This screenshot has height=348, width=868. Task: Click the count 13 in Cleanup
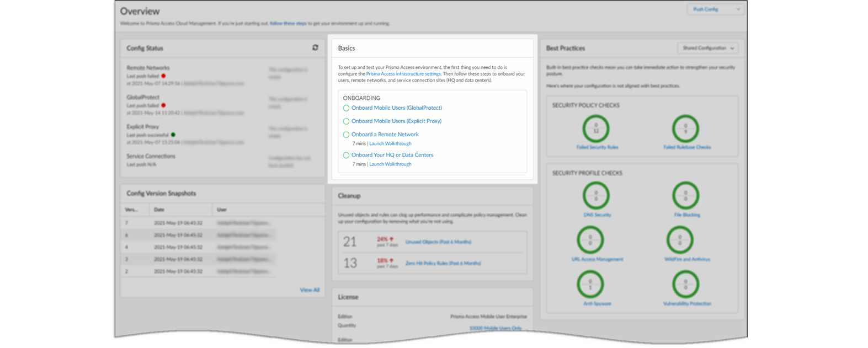click(350, 264)
